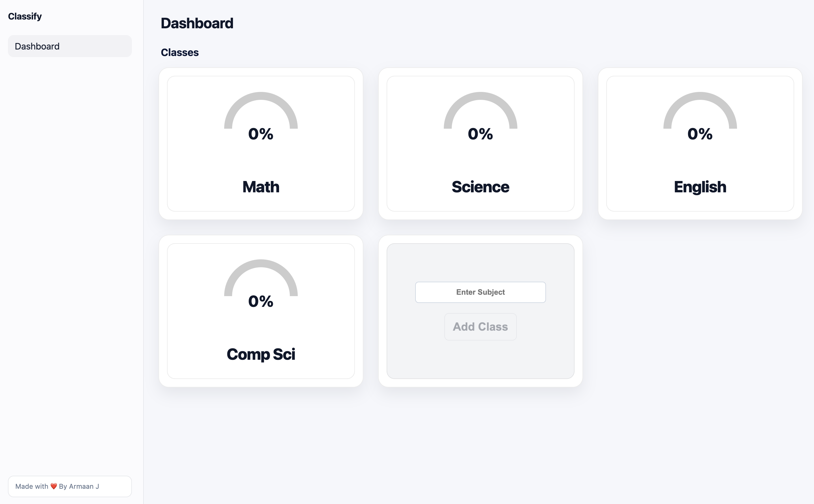Click the Classes section heading
This screenshot has width=814, height=504.
click(x=179, y=53)
